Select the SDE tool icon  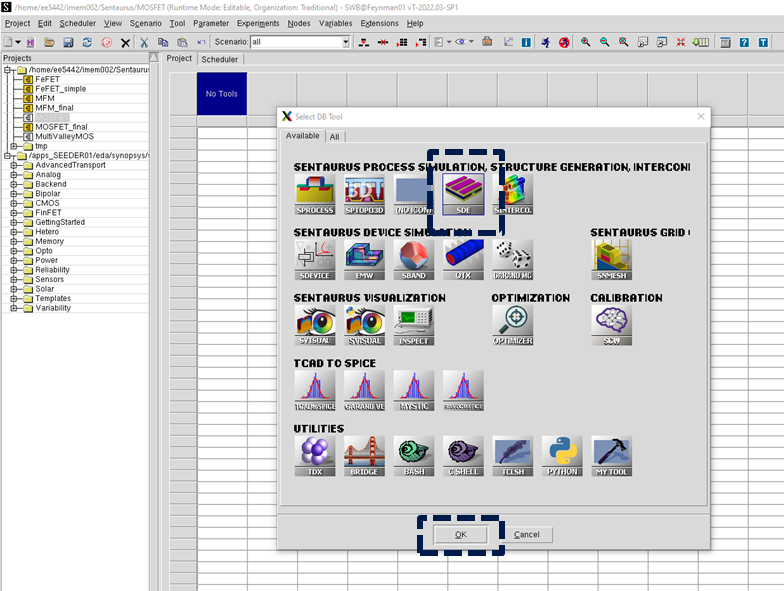tap(463, 193)
